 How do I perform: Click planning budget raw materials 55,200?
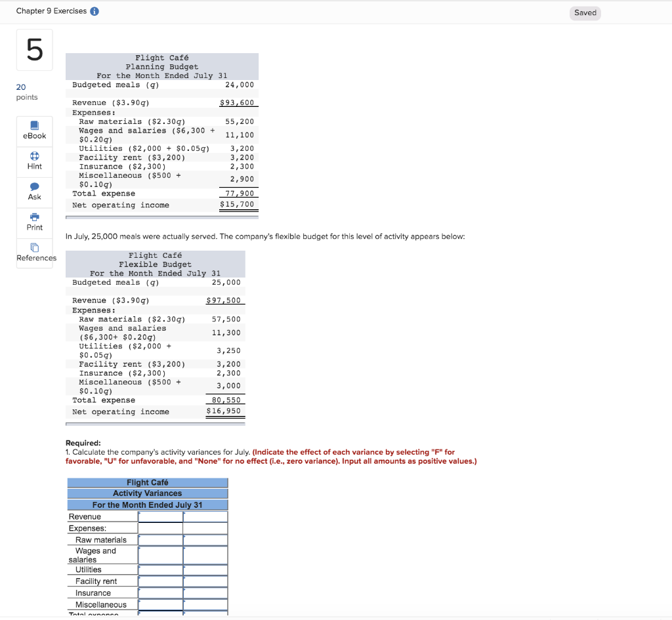point(240,121)
